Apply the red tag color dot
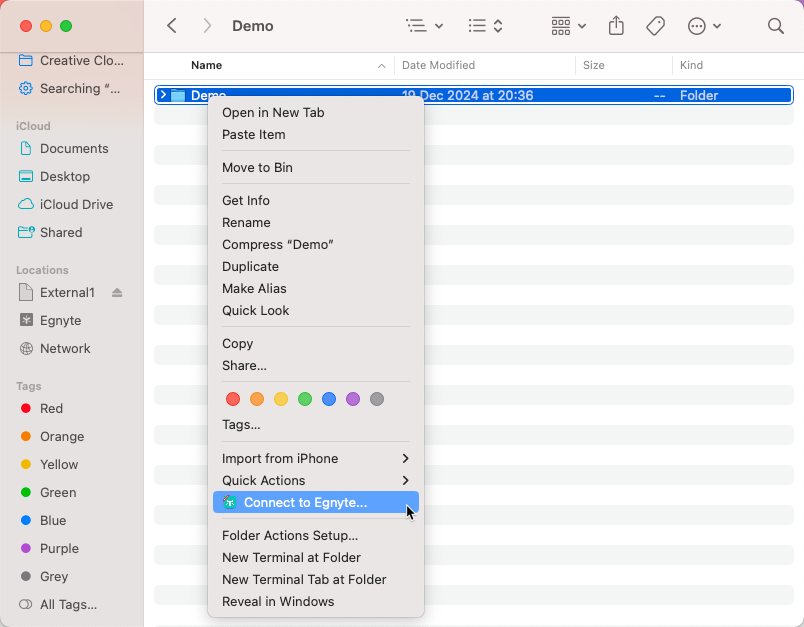This screenshot has width=804, height=627. [x=233, y=399]
